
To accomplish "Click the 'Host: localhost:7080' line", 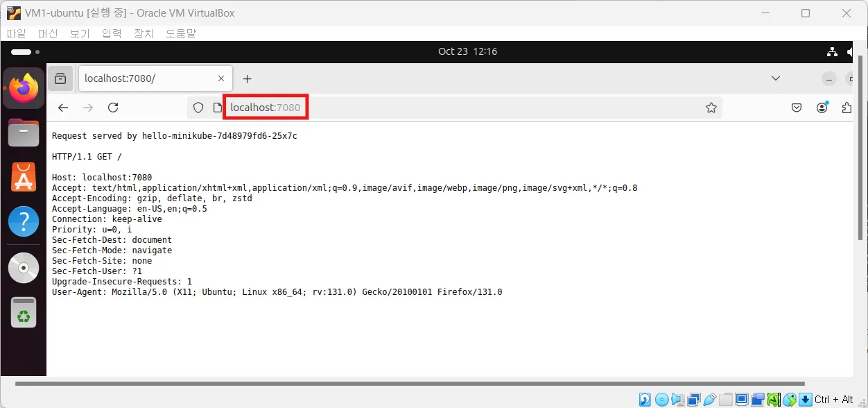I will coord(102,178).
